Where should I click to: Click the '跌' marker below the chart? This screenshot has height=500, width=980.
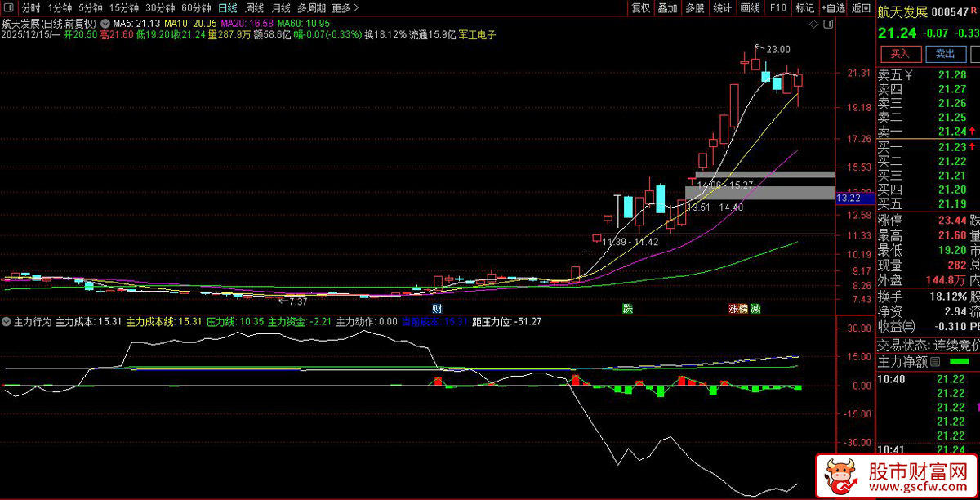(627, 309)
